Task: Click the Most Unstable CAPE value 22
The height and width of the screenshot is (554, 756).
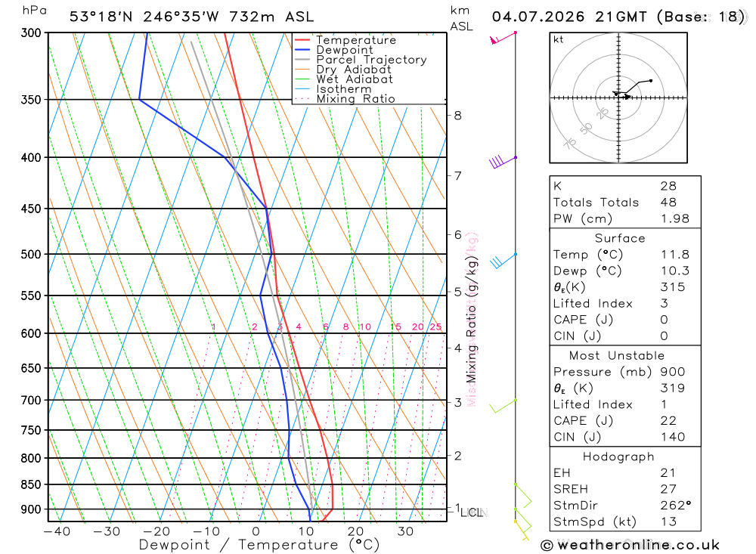Action: pyautogui.click(x=668, y=421)
